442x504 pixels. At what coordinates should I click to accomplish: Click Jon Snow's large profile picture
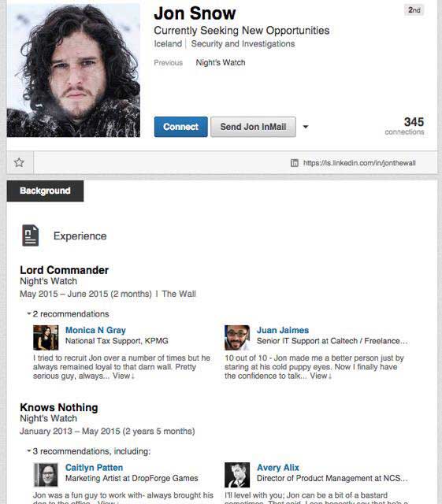[x=73, y=69]
